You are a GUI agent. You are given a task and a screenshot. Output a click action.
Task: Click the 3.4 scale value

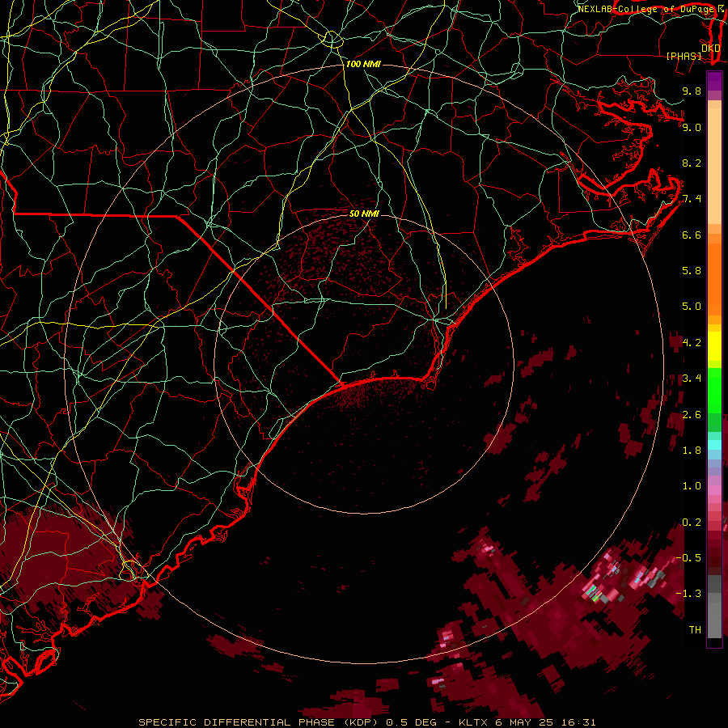coord(692,379)
